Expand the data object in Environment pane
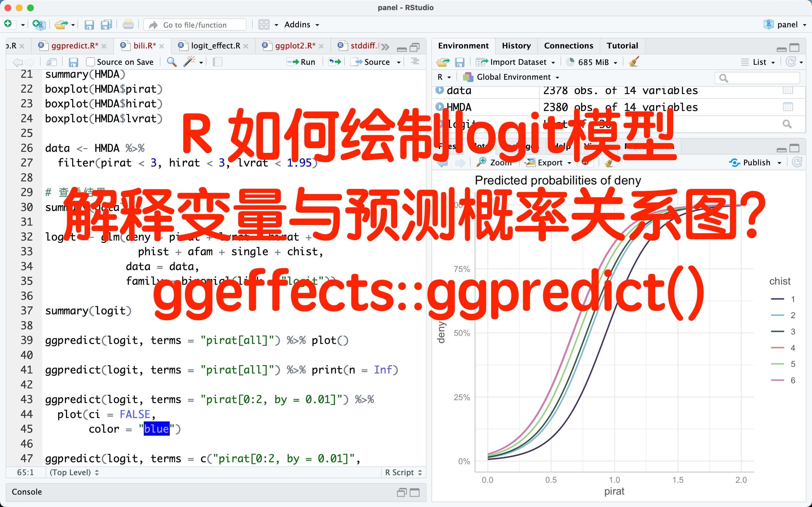Viewport: 812px width, 507px height. tap(440, 90)
